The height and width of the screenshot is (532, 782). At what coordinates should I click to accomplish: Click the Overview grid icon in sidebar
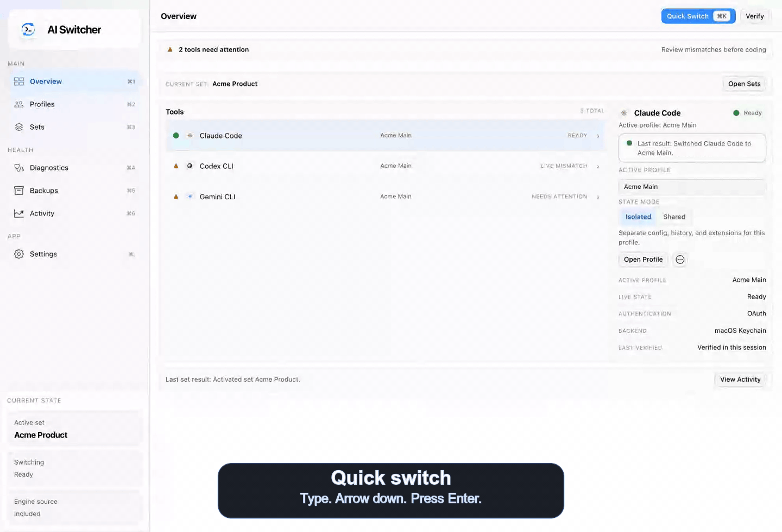point(19,81)
